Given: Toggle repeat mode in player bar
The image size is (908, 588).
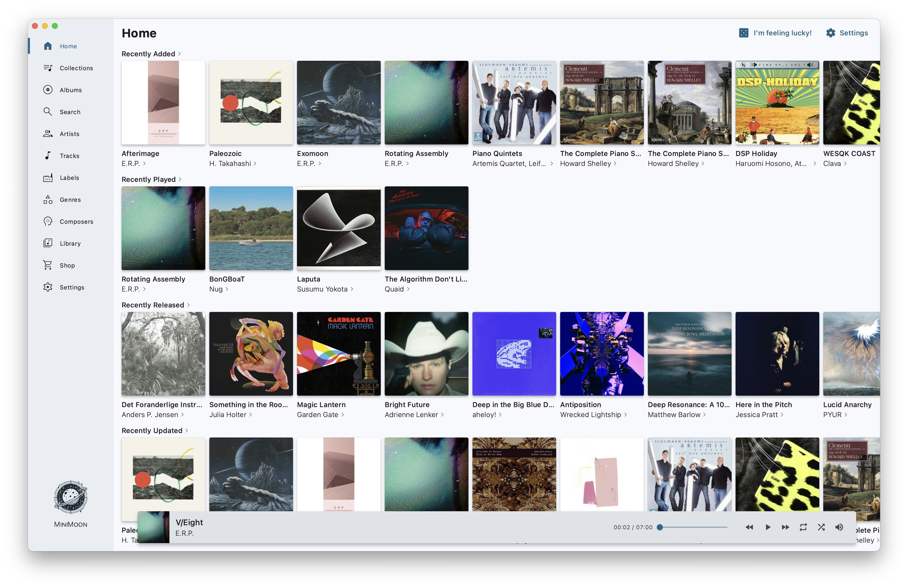Looking at the screenshot, I should click(803, 527).
